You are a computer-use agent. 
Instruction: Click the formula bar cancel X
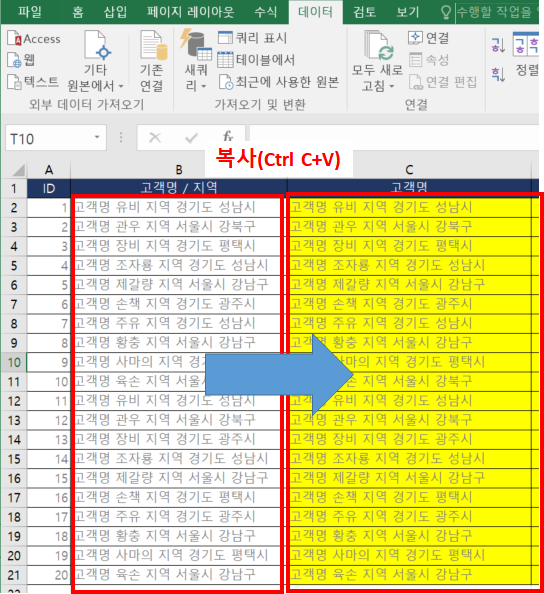point(155,138)
